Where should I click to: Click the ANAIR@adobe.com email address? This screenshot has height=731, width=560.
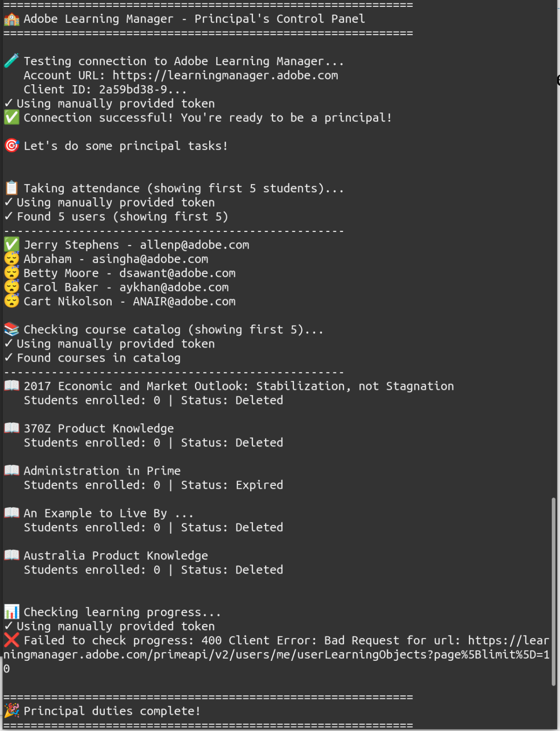184,301
